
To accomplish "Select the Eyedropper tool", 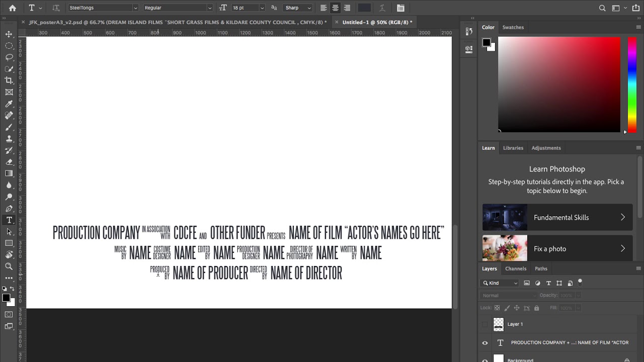I will pos(9,104).
